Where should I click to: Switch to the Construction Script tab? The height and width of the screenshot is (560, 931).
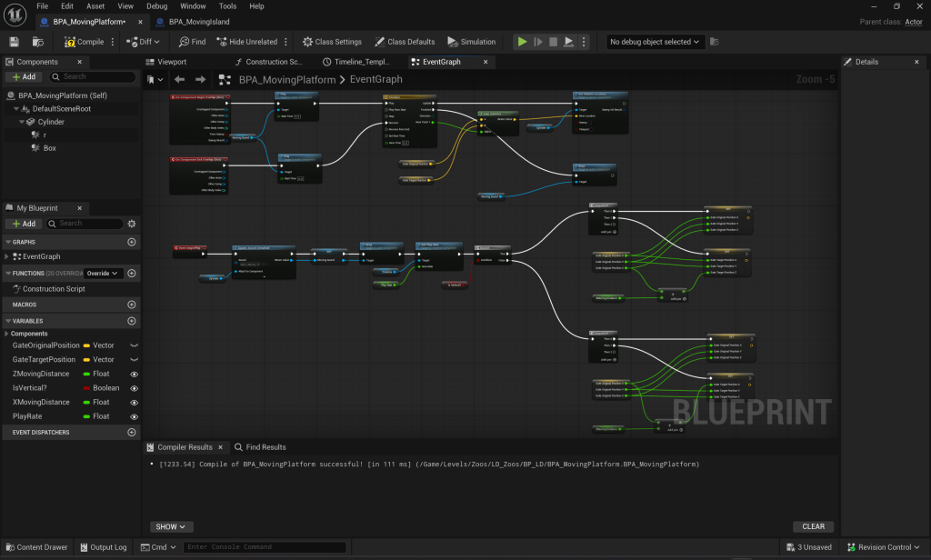(267, 62)
